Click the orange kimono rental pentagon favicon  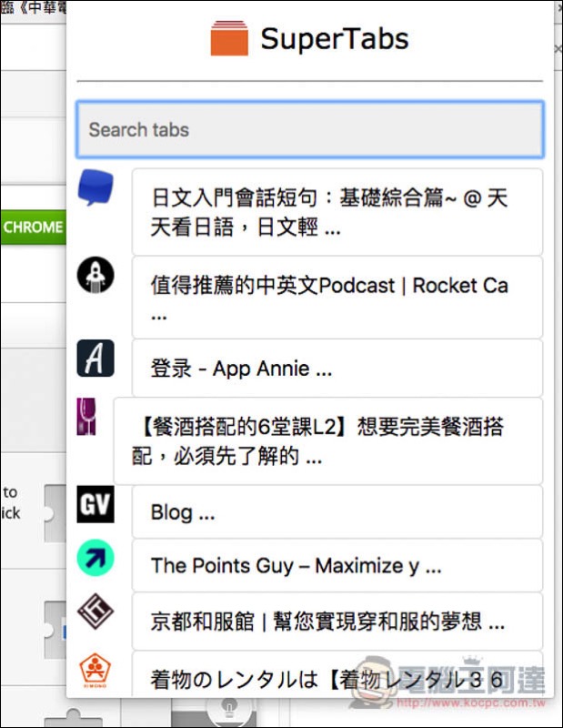pos(96,670)
